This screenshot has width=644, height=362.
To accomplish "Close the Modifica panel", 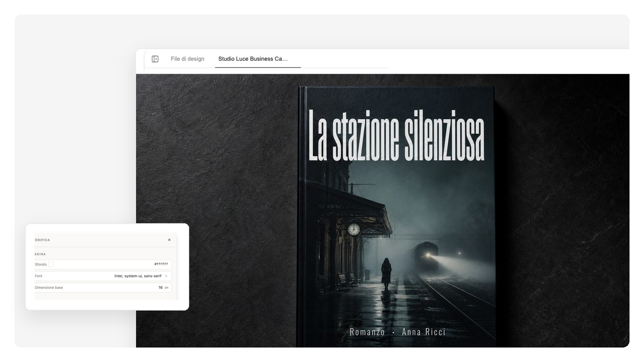I will (169, 240).
